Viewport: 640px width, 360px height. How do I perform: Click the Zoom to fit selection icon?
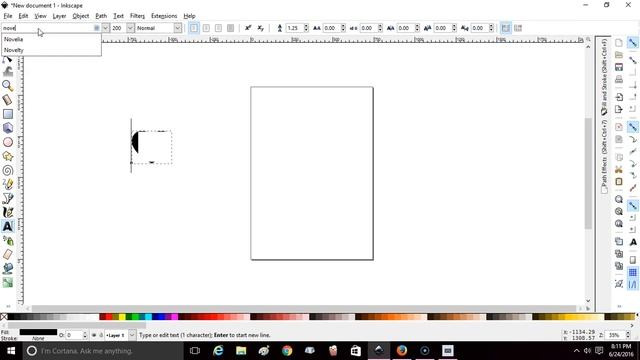click(x=619, y=199)
